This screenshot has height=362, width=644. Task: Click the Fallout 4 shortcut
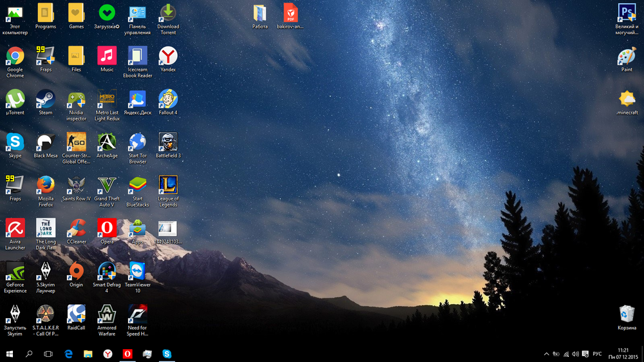pos(168,99)
